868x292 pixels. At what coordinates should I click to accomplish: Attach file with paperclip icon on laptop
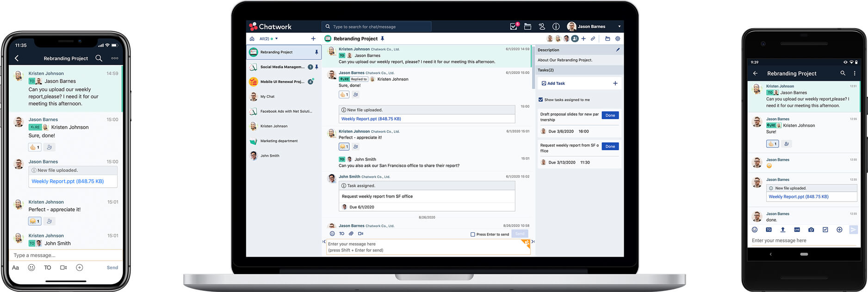click(x=351, y=234)
